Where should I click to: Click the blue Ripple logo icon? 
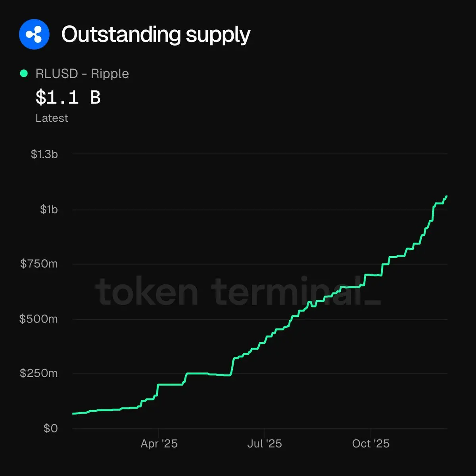(x=34, y=35)
